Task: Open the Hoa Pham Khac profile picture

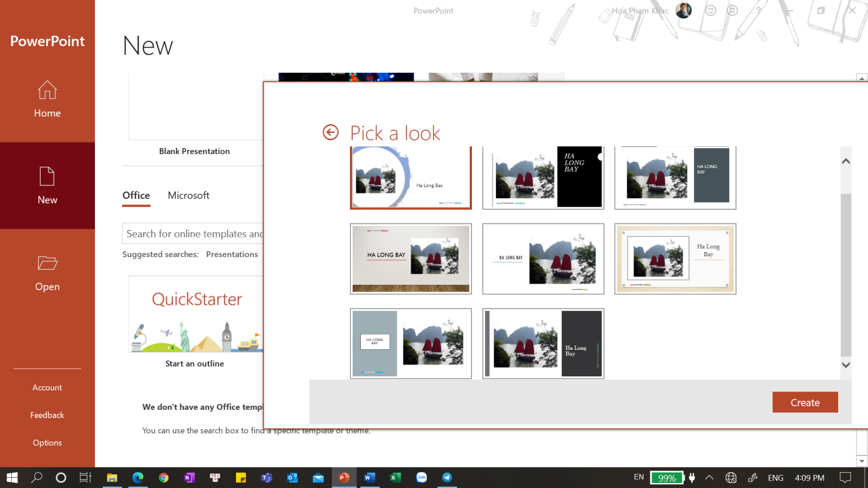Action: point(684,10)
